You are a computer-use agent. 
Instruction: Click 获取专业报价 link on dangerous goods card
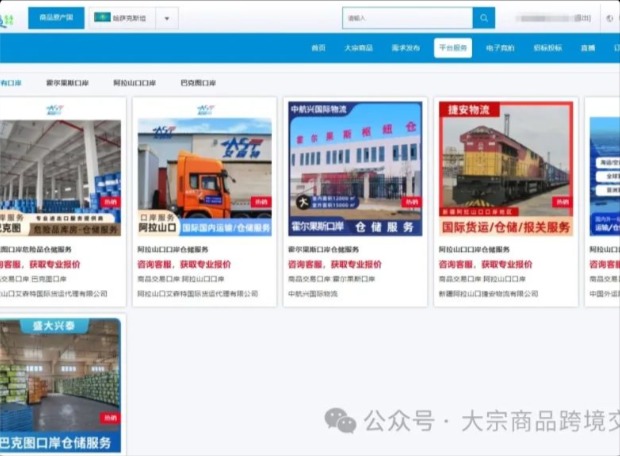pos(55,264)
